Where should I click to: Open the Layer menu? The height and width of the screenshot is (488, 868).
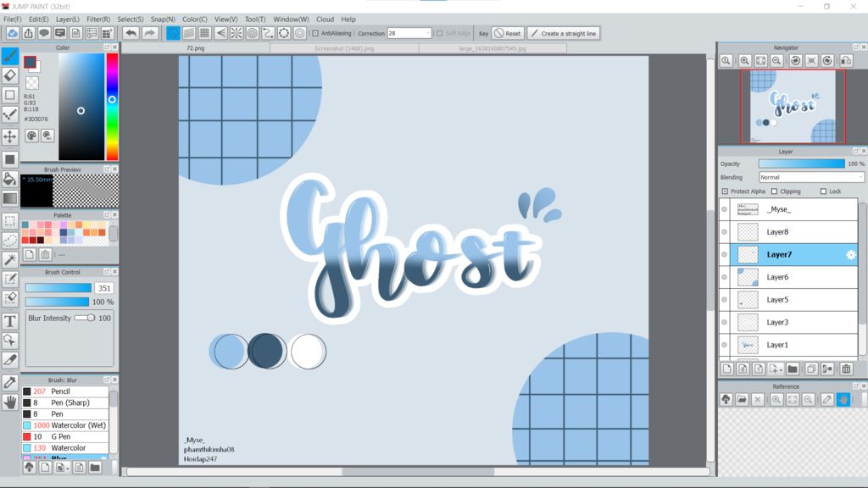pos(68,19)
